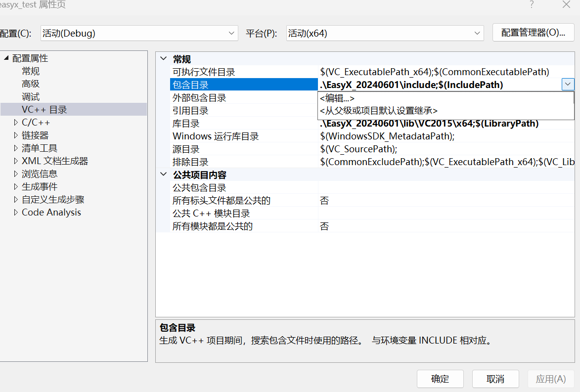Click the $(WindowsSDK_MetadataPath); value

pos(387,136)
